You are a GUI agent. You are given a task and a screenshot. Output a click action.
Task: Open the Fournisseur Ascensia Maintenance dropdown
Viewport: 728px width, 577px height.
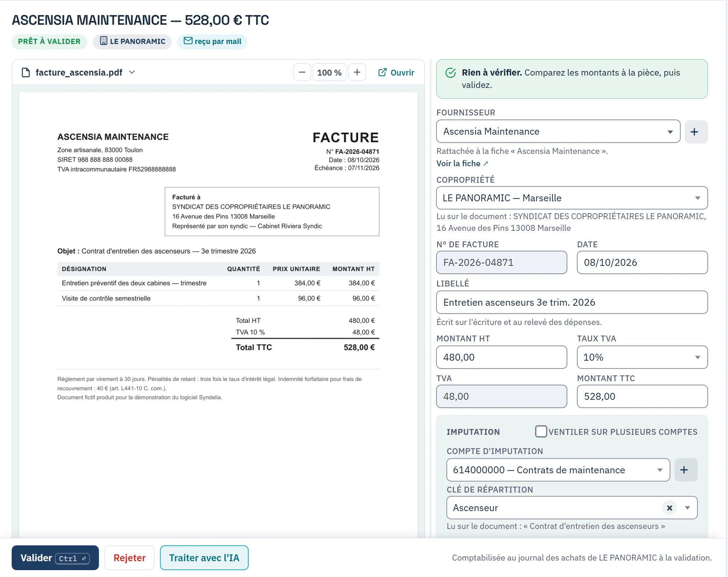tap(558, 131)
